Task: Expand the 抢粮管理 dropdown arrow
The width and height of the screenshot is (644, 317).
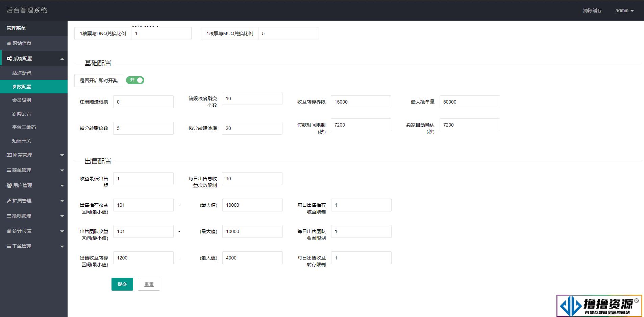Action: pyautogui.click(x=62, y=216)
